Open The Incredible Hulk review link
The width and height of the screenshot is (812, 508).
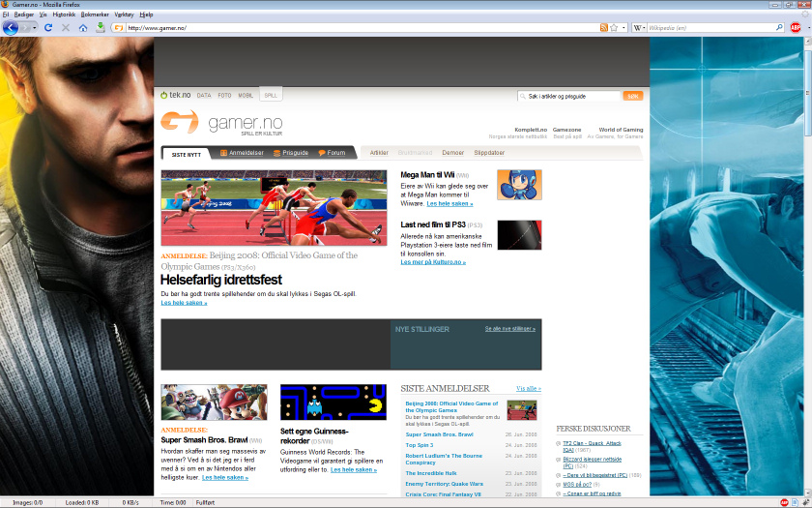[431, 473]
